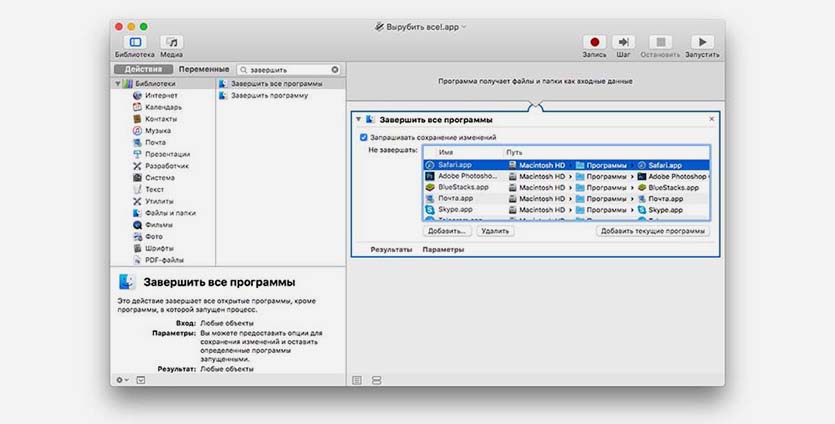
Task: Start recording with Запись button
Action: pyautogui.click(x=594, y=42)
